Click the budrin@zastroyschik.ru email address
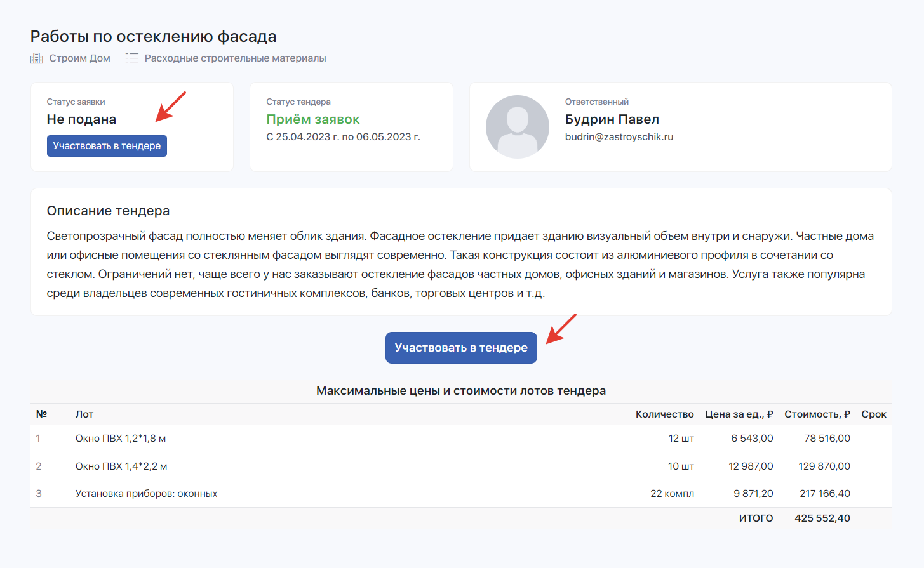 619,137
